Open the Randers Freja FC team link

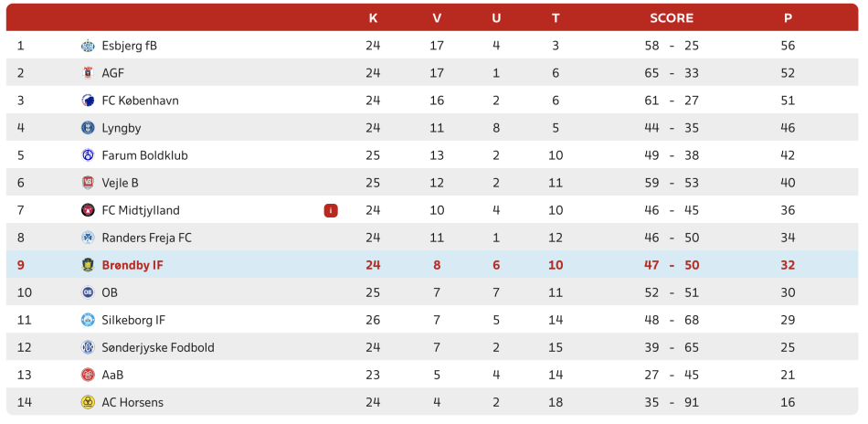[147, 238]
